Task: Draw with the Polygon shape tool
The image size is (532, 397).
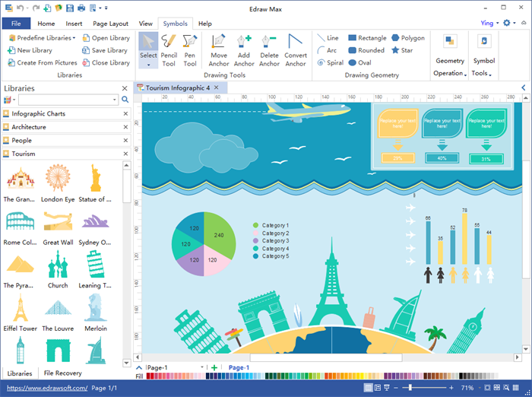Action: point(407,38)
